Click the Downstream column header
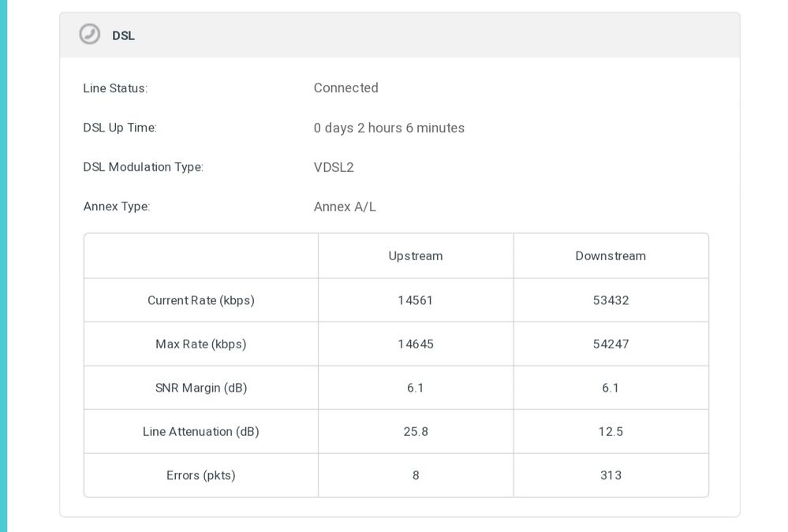788x532 pixels. click(x=611, y=256)
